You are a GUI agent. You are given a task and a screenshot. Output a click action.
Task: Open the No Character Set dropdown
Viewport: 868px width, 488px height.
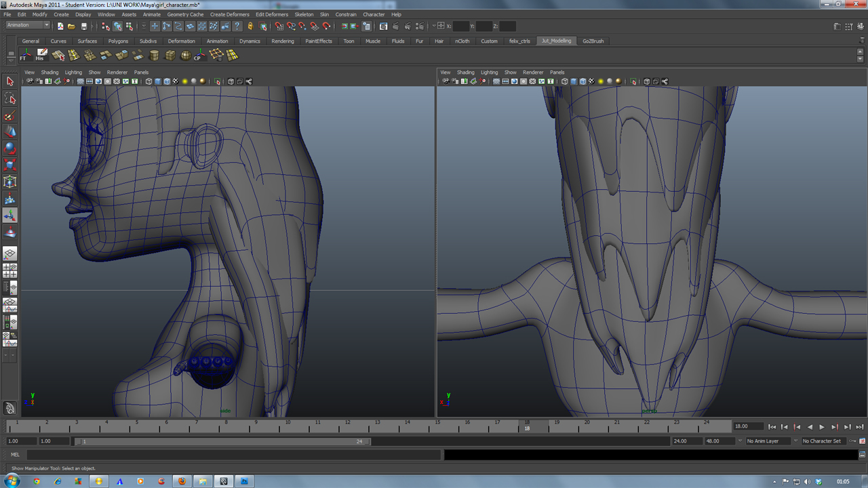(x=822, y=441)
